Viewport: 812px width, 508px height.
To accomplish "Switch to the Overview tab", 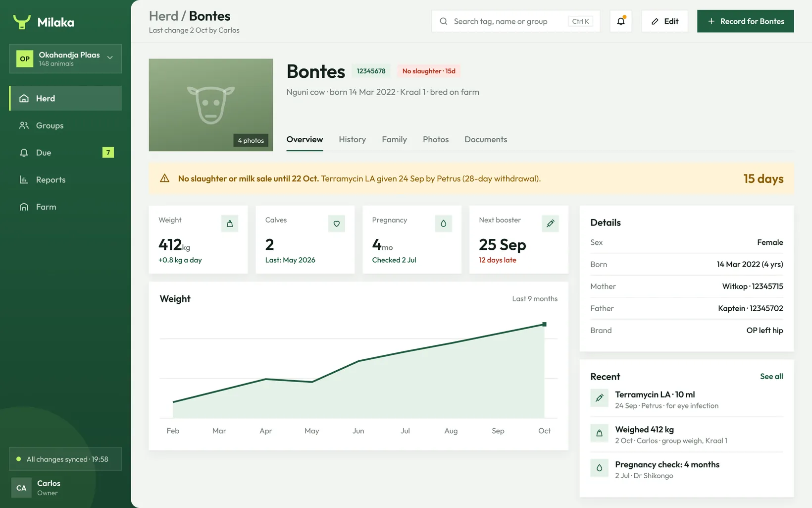I will coord(304,139).
